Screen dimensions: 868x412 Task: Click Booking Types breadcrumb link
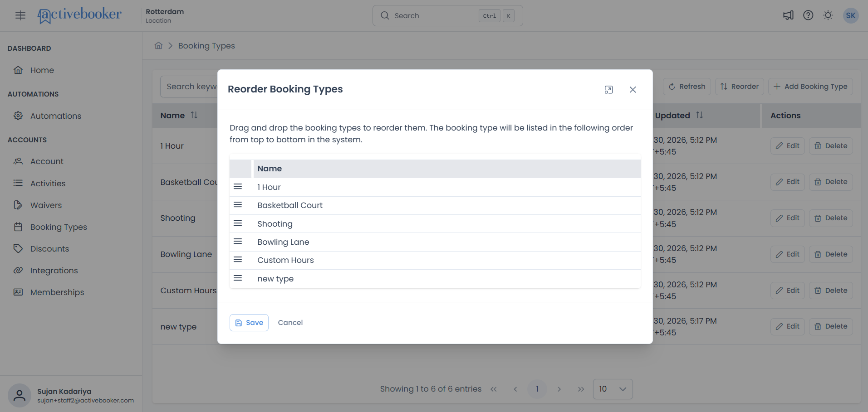coord(206,46)
